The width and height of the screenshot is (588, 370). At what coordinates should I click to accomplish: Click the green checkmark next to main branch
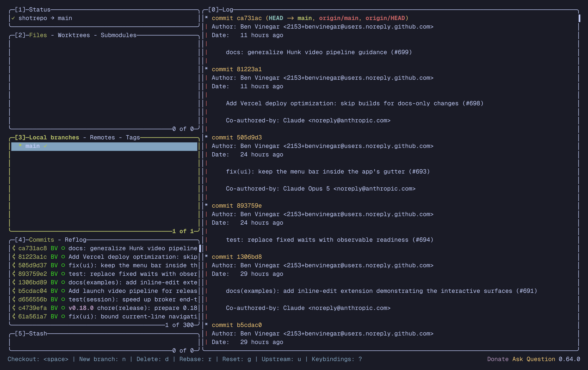click(x=45, y=146)
